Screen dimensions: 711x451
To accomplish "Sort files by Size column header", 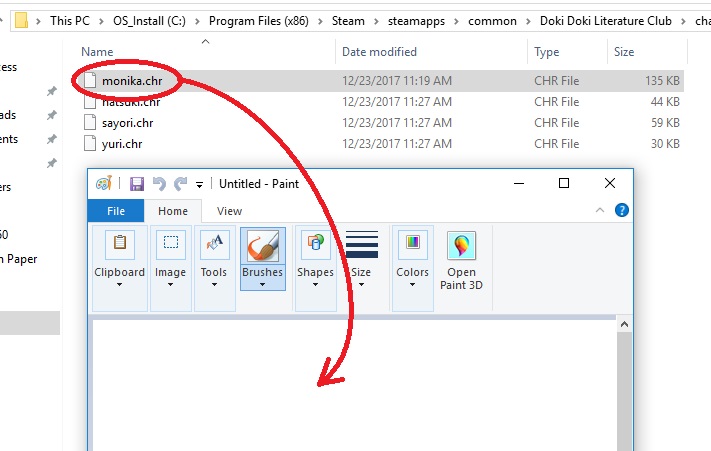I will 624,52.
